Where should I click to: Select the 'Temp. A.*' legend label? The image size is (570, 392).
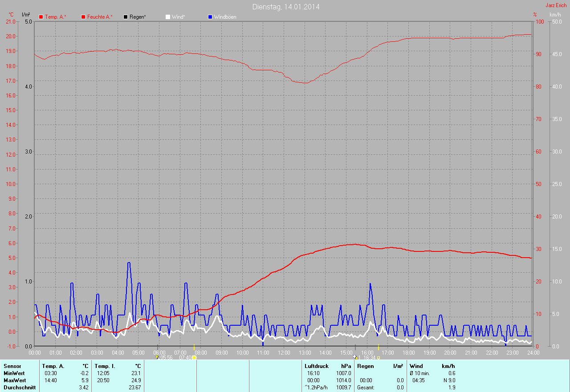click(x=56, y=17)
